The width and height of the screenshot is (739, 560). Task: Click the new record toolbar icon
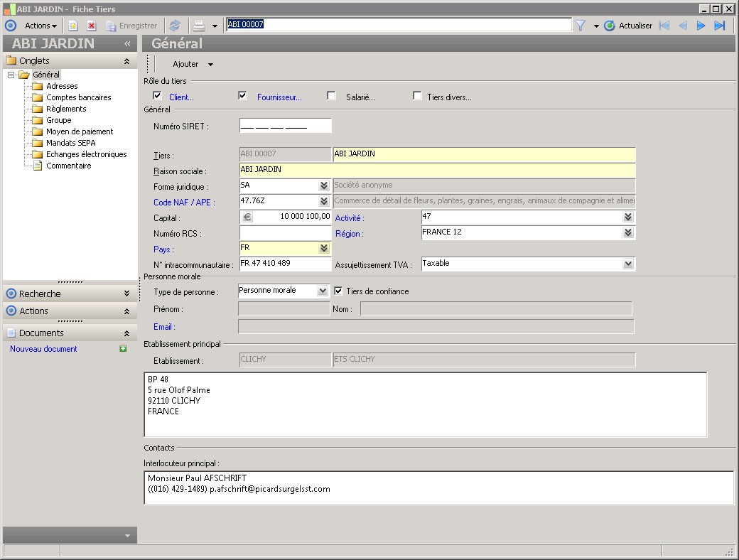click(73, 26)
